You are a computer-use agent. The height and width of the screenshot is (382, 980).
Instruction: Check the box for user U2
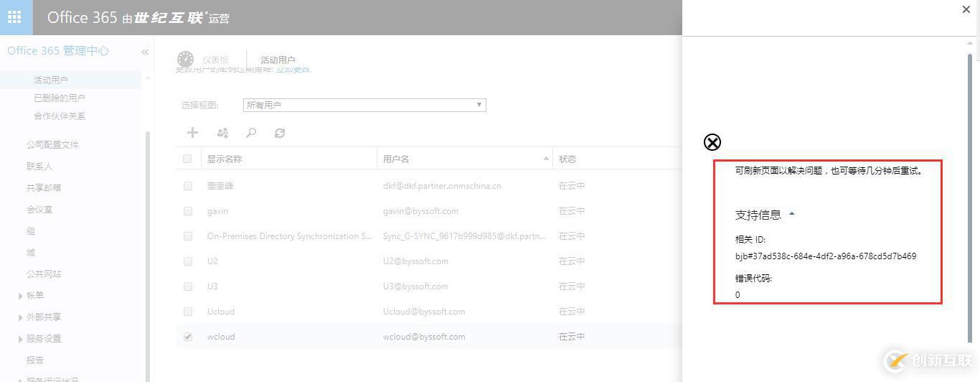tap(188, 261)
